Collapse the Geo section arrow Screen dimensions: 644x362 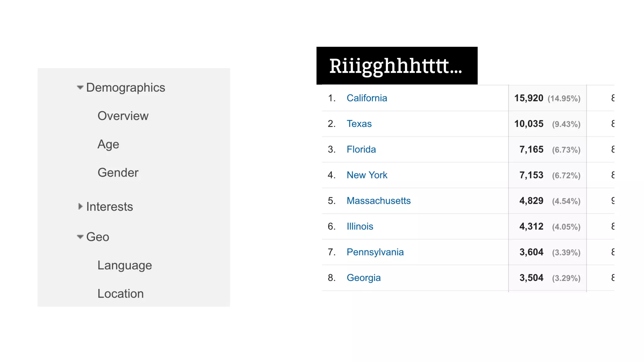(x=80, y=237)
